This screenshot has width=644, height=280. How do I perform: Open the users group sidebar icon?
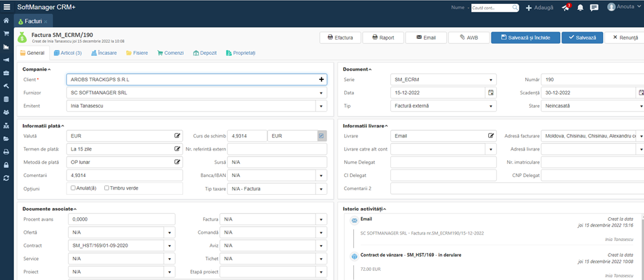pos(6,112)
